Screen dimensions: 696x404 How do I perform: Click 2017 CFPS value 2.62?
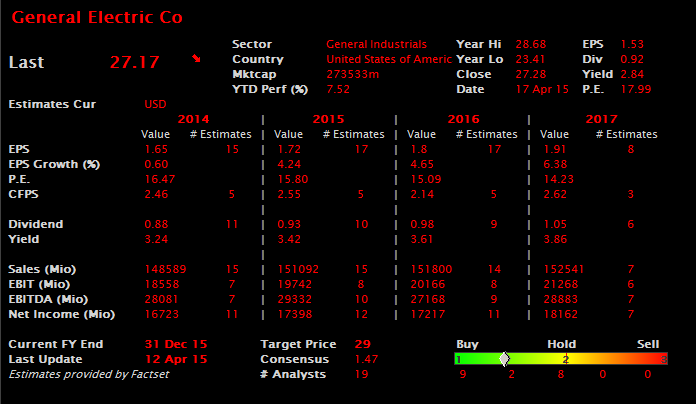pos(555,194)
